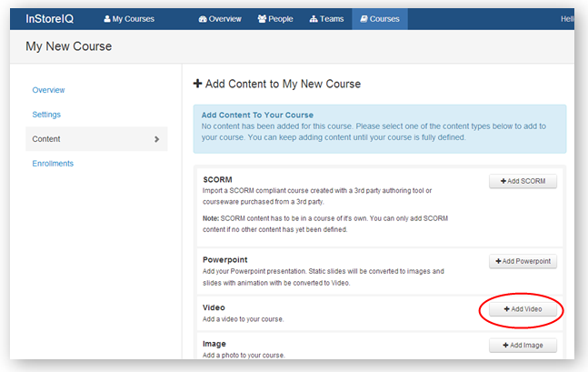Select Content in the left sidebar
Viewport: 588px width, 372px height.
point(46,139)
